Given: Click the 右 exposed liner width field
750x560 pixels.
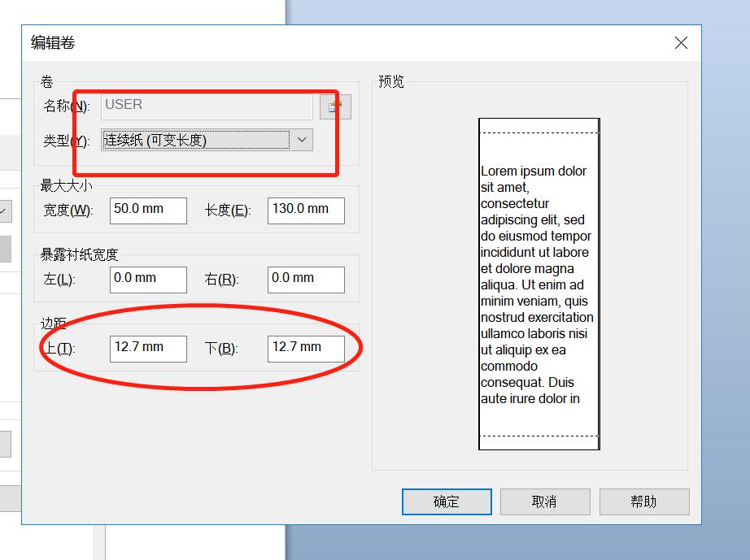Looking at the screenshot, I should (x=306, y=280).
